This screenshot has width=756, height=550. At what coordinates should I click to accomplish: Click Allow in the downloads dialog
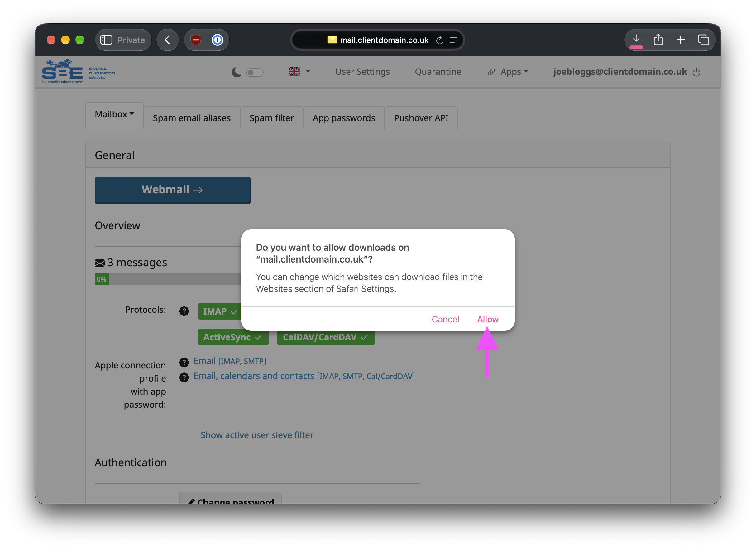tap(488, 319)
